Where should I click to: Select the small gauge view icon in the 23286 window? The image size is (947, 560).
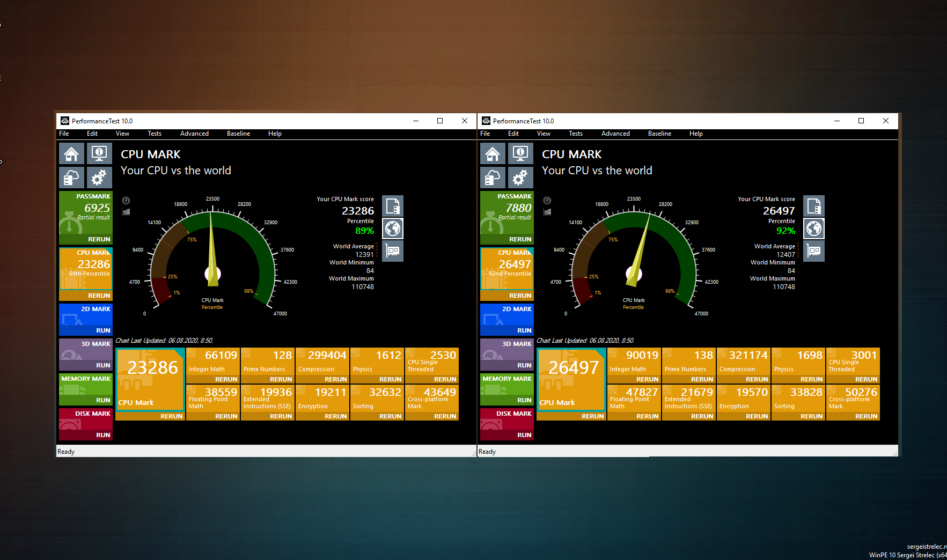(x=126, y=201)
